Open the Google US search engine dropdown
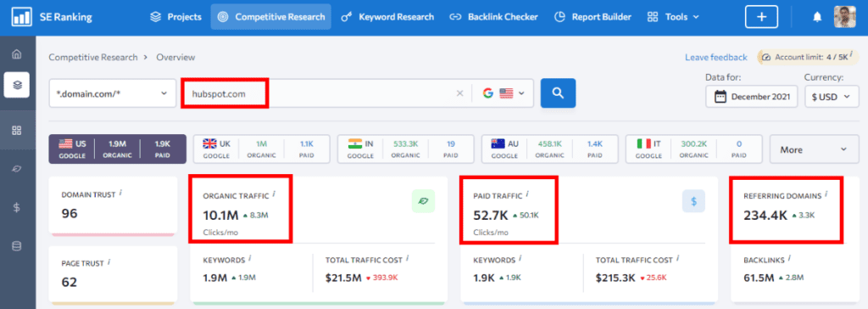 click(503, 93)
